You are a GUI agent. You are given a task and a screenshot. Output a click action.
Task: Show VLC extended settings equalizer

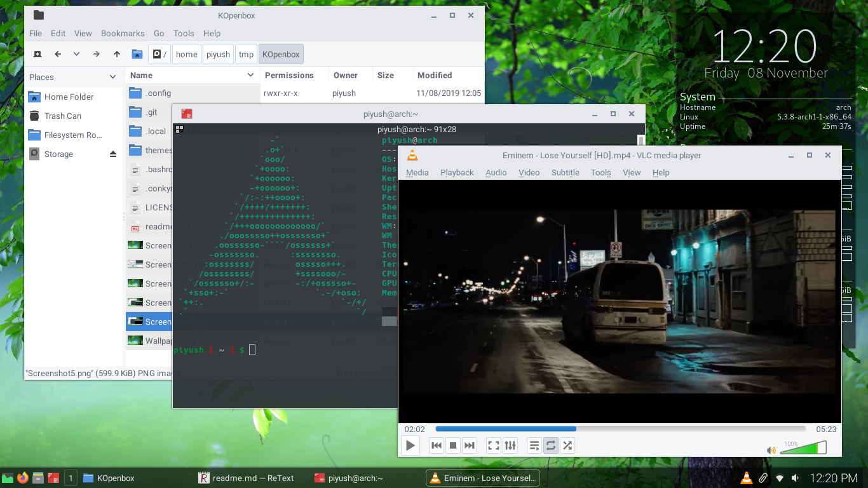pyautogui.click(x=510, y=445)
